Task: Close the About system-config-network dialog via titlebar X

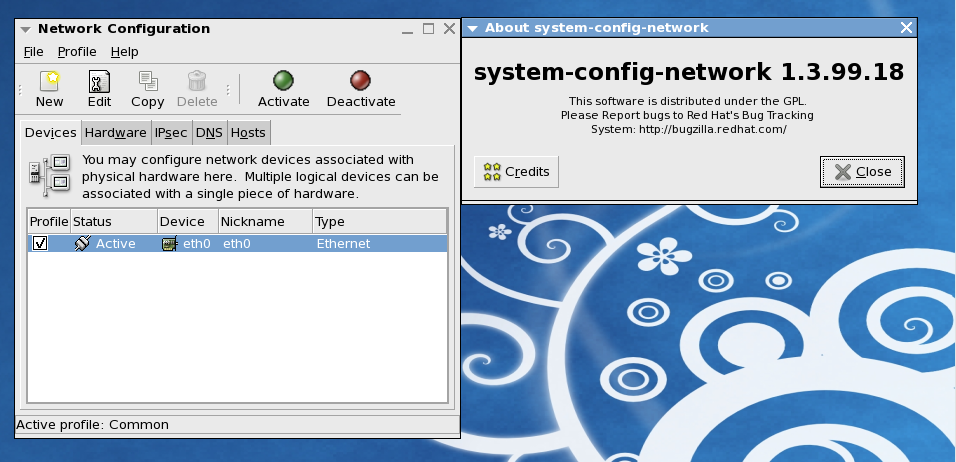Action: click(x=906, y=28)
